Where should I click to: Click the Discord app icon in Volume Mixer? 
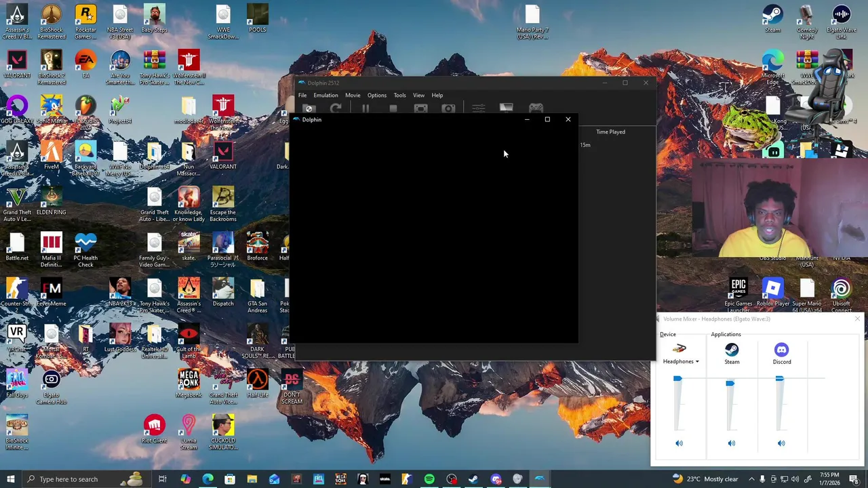click(x=781, y=350)
